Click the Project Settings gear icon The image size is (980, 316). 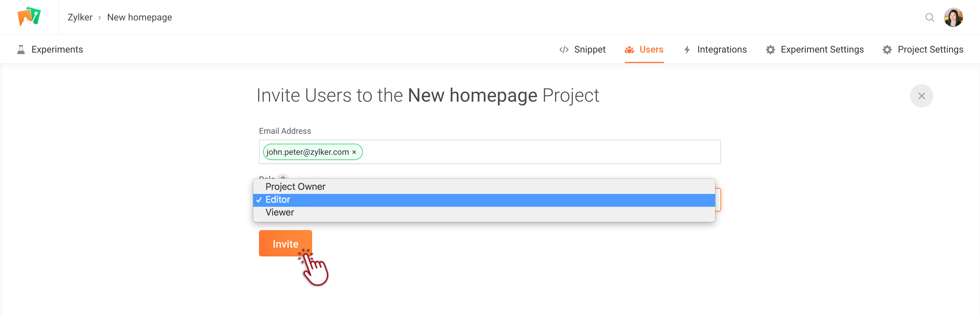887,49
